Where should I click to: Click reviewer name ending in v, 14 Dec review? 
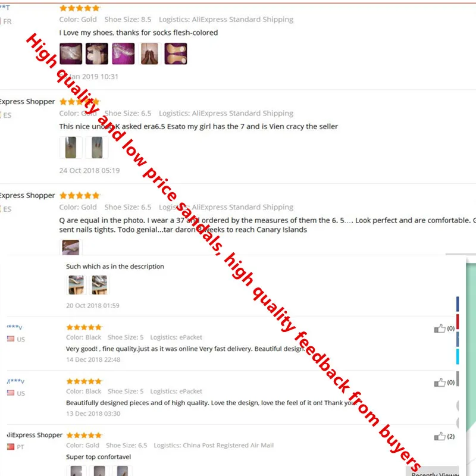click(x=14, y=327)
